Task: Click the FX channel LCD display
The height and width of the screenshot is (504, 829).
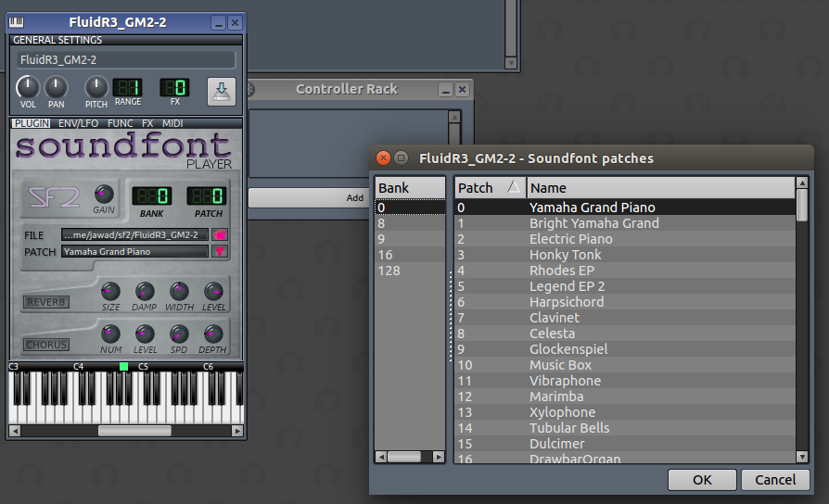Action: click(174, 88)
